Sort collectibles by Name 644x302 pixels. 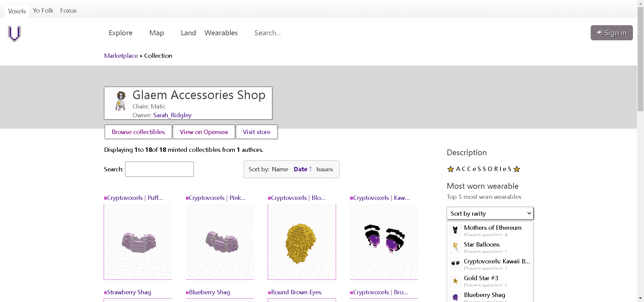tap(280, 169)
